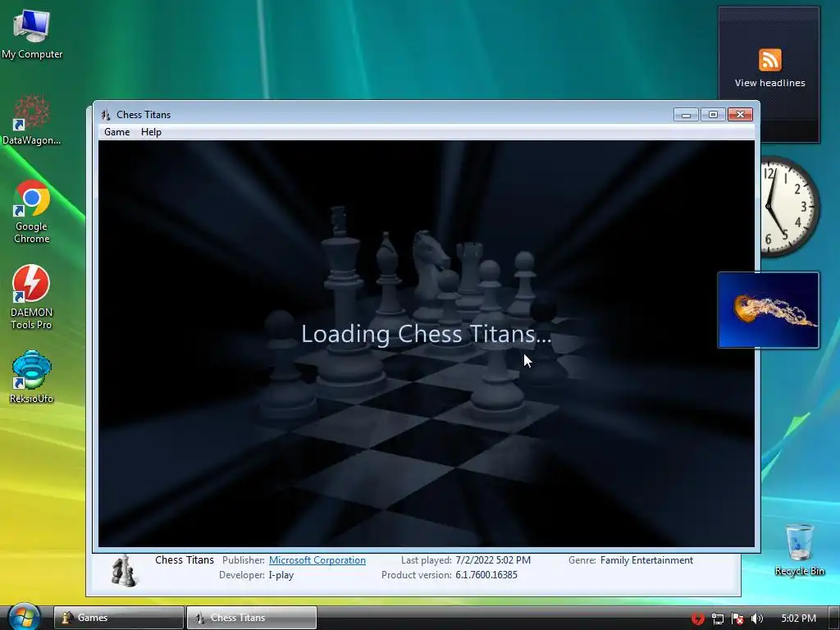Minimize the Chess Titans window
The height and width of the screenshot is (630, 840).
coord(686,115)
